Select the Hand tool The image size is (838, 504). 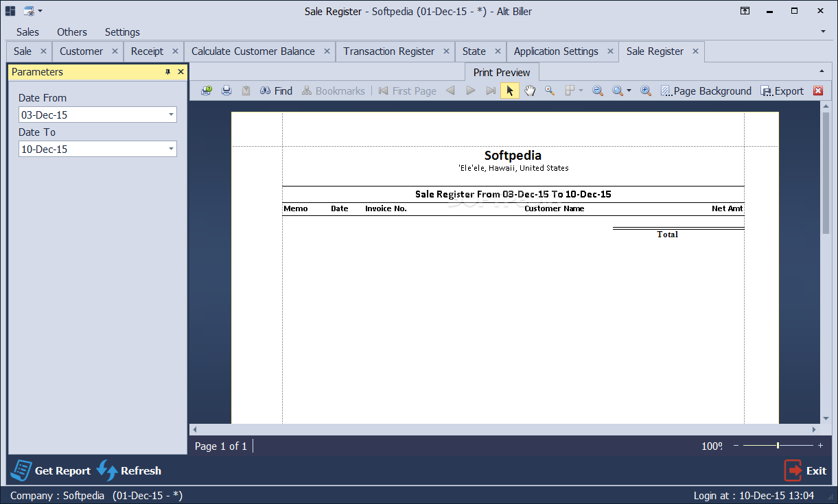click(530, 91)
